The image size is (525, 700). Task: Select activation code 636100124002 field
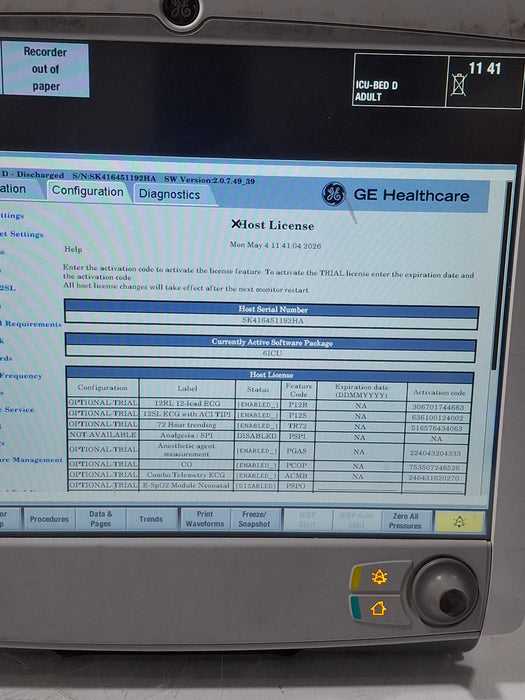(438, 418)
